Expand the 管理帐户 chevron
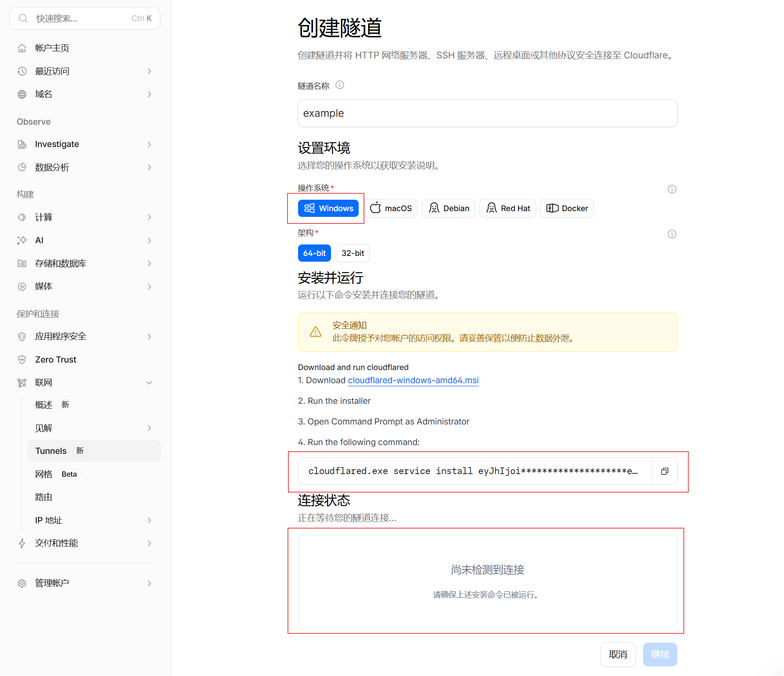Image resolution: width=784 pixels, height=676 pixels. [149, 583]
